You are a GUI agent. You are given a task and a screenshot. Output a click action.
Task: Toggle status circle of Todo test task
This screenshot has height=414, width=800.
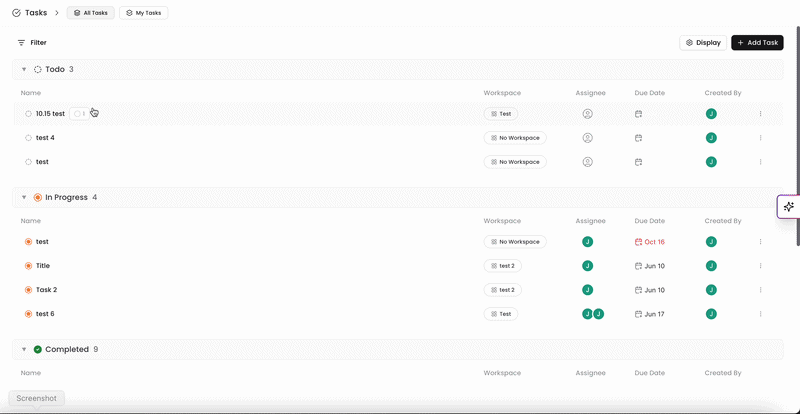29,162
